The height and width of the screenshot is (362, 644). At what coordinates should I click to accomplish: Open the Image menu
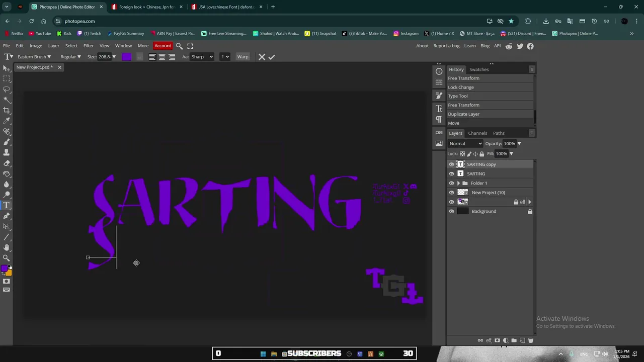pyautogui.click(x=36, y=46)
